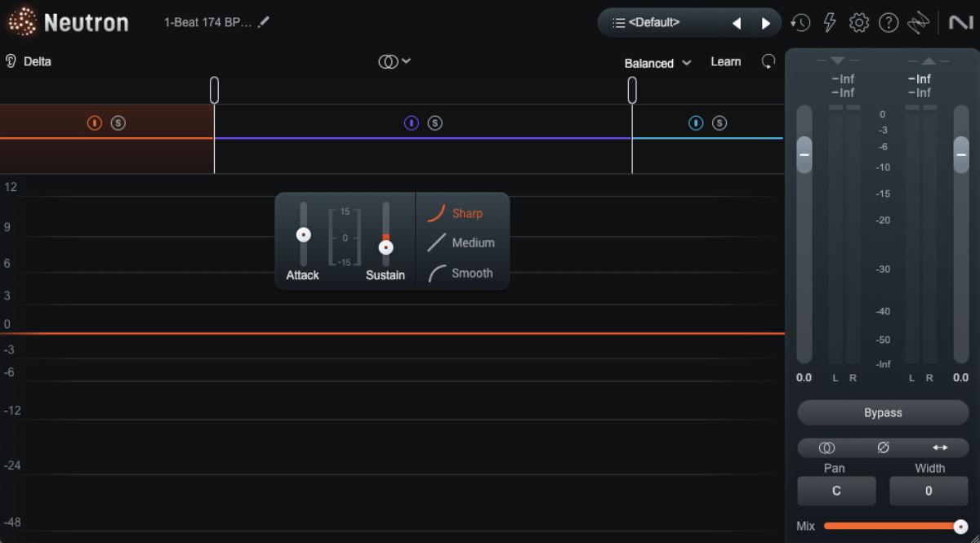The width and height of the screenshot is (980, 543).
Task: Click the "Sustain" label
Action: (x=385, y=275)
